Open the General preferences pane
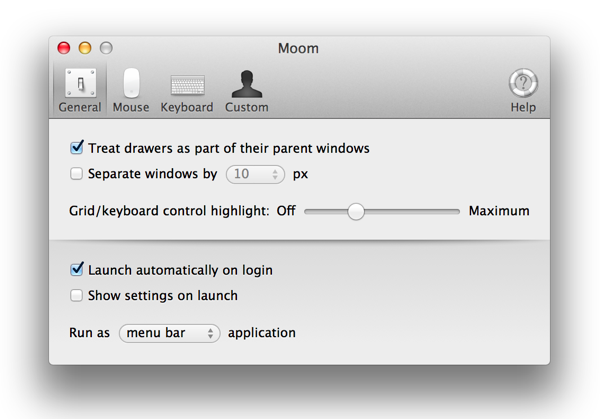 click(x=80, y=91)
